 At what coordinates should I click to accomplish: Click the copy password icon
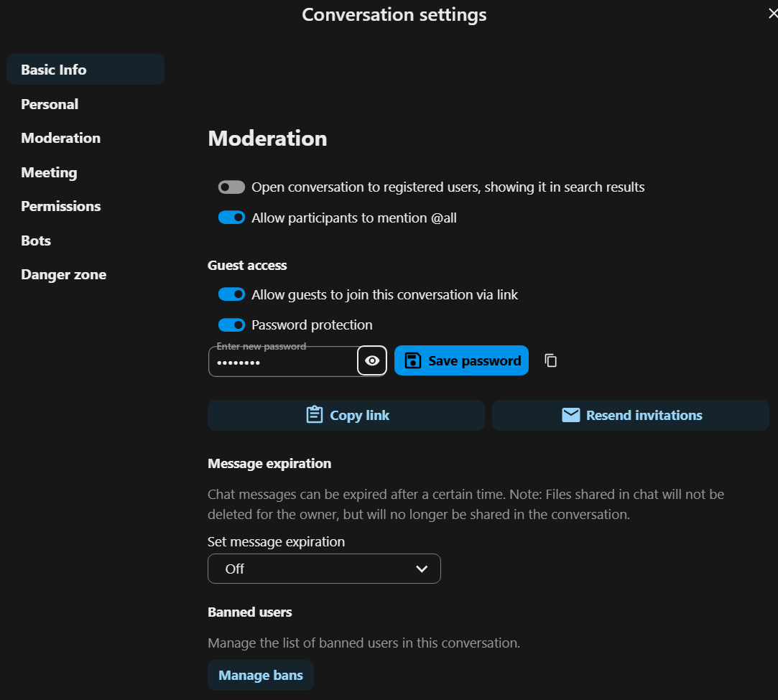coord(551,360)
